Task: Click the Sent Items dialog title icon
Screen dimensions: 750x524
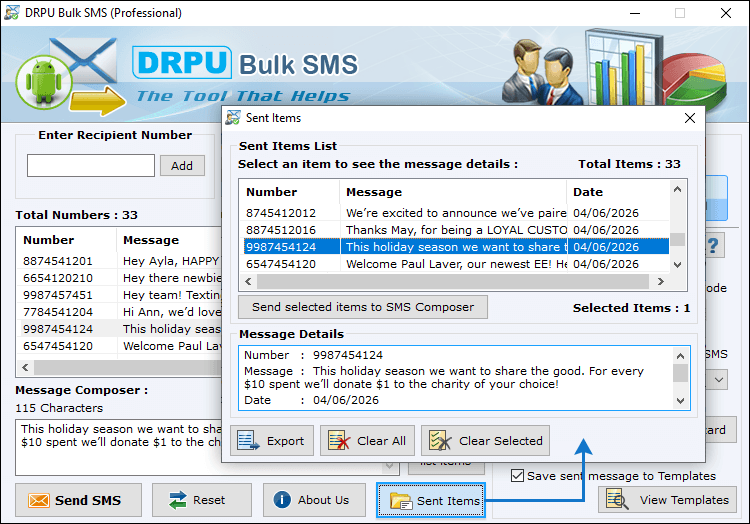Action: 233,118
